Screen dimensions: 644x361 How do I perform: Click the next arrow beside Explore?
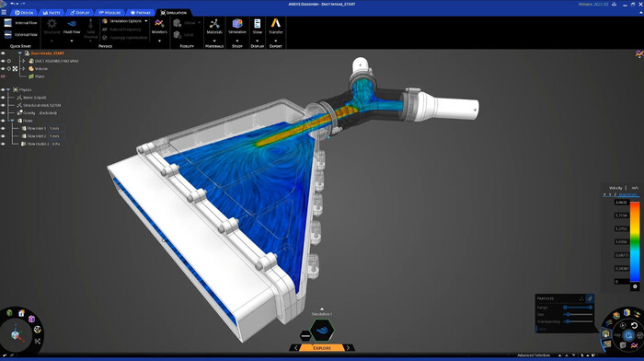pyautogui.click(x=349, y=348)
